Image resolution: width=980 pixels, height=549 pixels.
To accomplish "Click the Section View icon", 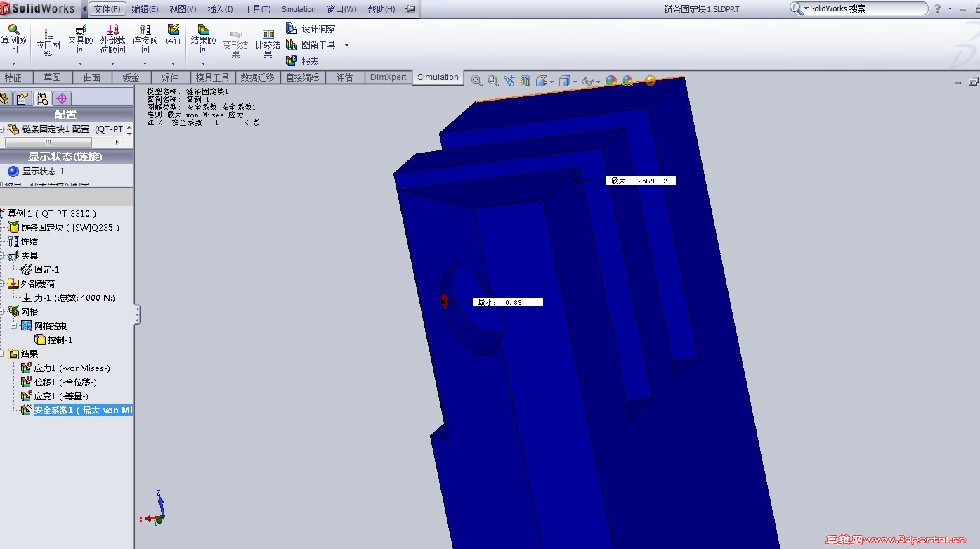I will (x=525, y=81).
